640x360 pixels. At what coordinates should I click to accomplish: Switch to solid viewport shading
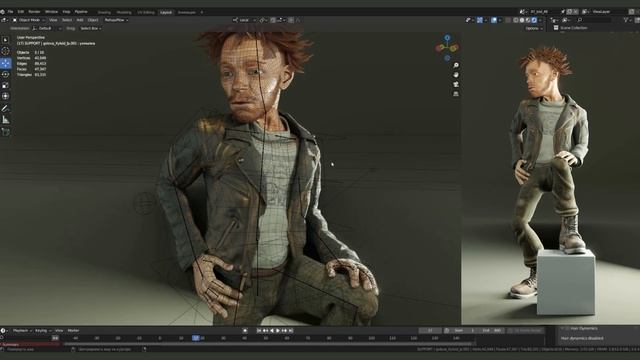tap(522, 20)
